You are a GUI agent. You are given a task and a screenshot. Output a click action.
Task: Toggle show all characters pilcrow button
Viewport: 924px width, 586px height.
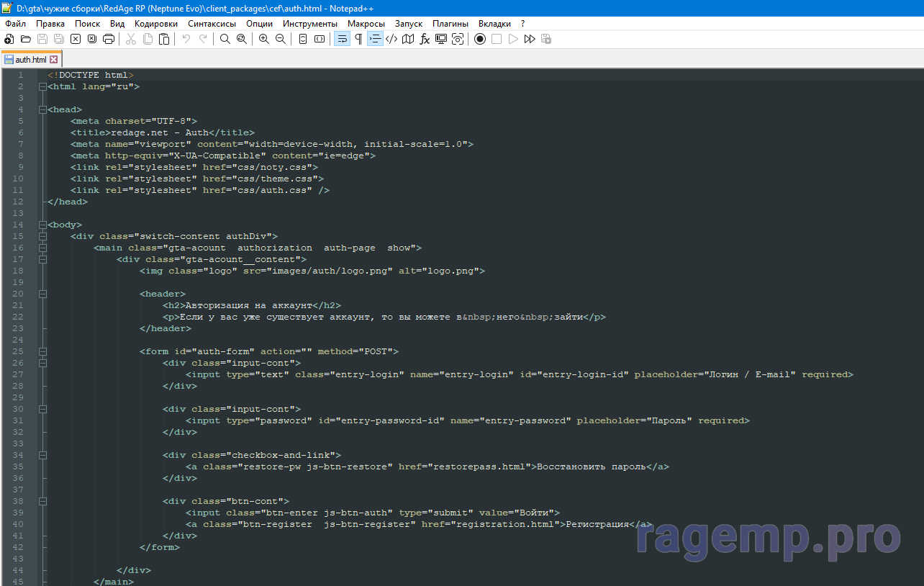[x=358, y=39]
